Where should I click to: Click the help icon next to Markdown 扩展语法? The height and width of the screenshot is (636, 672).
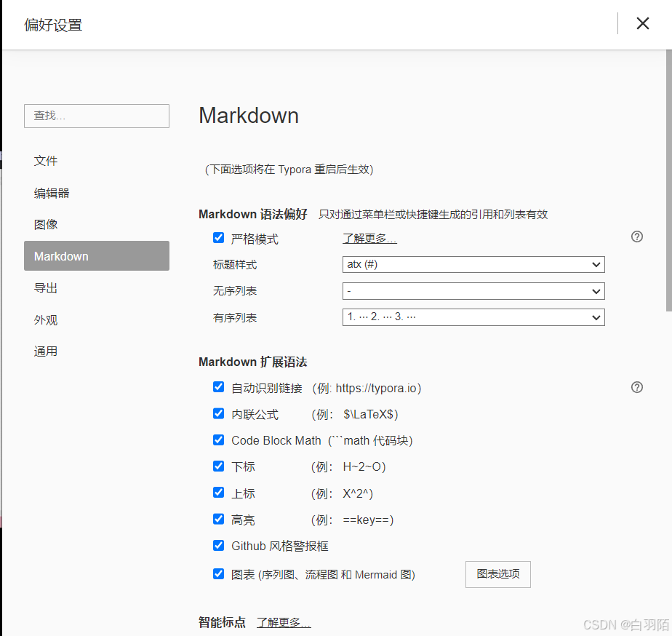coord(636,386)
